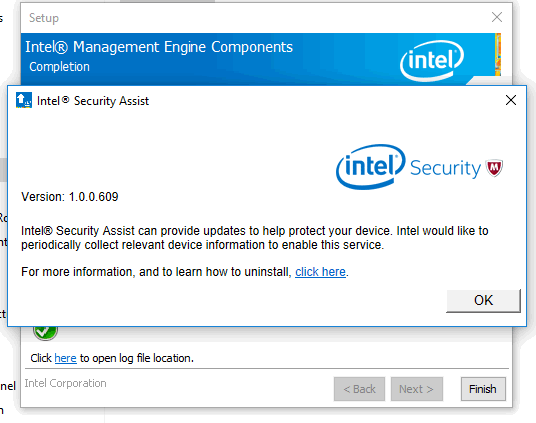Click the green checkmark status icon
Screen dimensions: 536x423
[x=45, y=333]
